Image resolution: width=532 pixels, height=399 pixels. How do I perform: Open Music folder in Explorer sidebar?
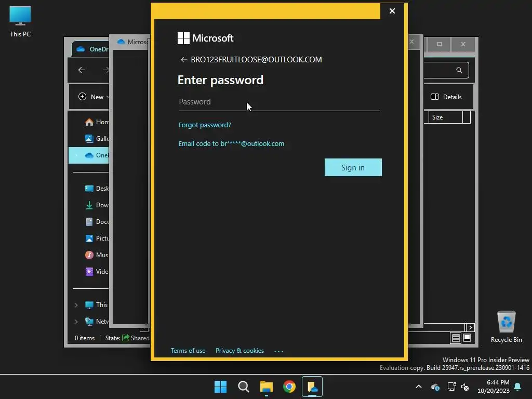pyautogui.click(x=97, y=255)
